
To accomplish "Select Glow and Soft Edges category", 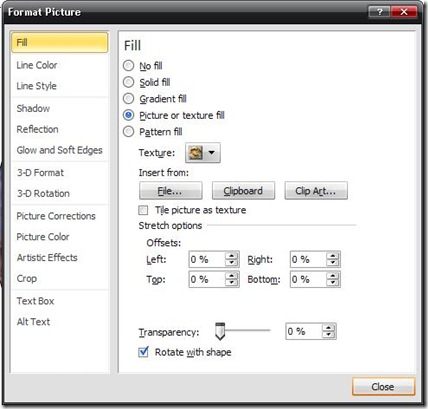I will 60,150.
